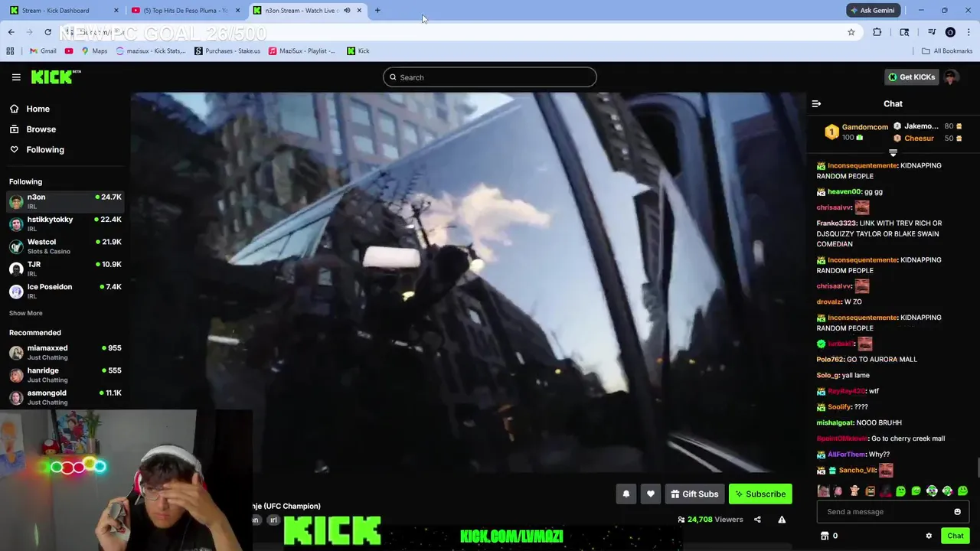This screenshot has height=551, width=980.
Task: Report stream with warning icon
Action: pyautogui.click(x=782, y=520)
